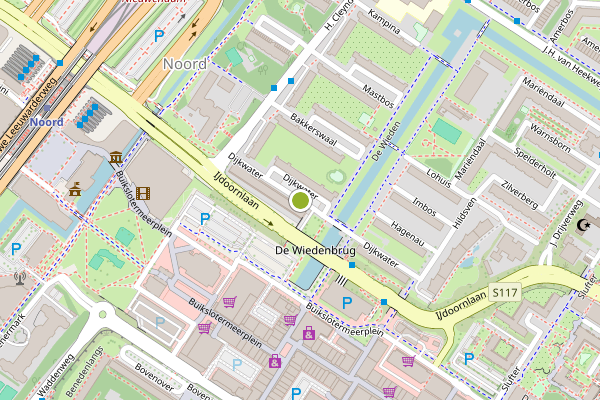Select blue parking icon between the two bus stops on IJdoornlaan
Image resolution: width=600 pixels, height=400 pixels.
point(347,303)
